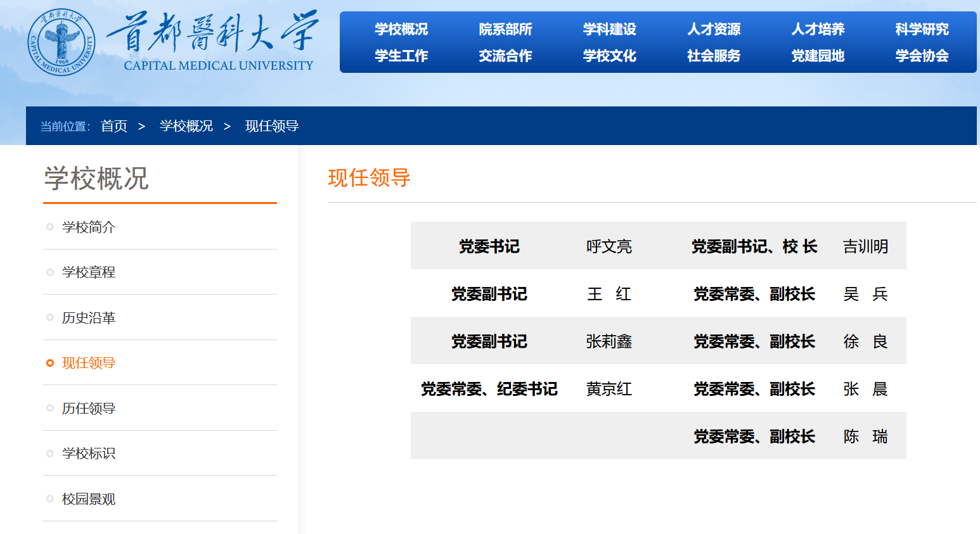Click the orange 现任领导 page heading
This screenshot has width=980, height=534.
pyautogui.click(x=370, y=178)
